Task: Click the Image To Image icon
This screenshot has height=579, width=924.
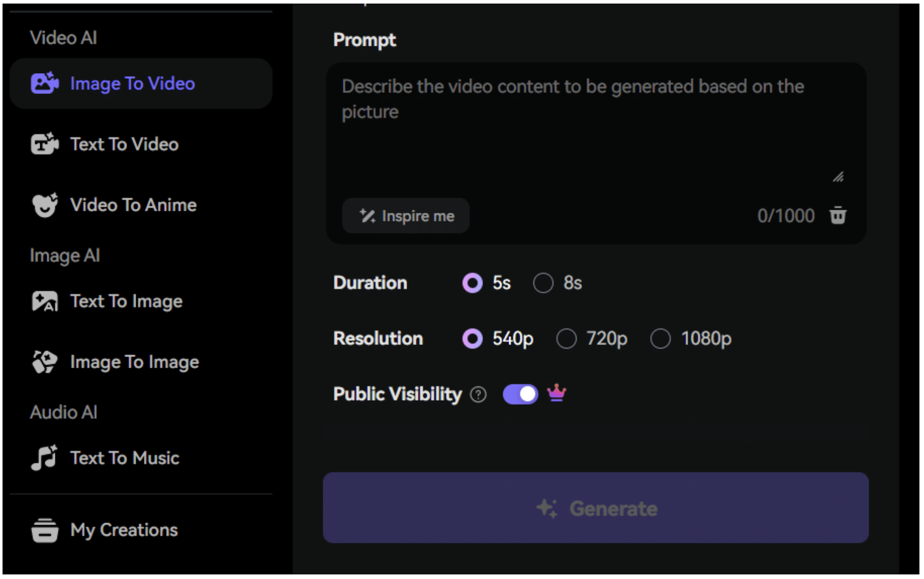Action: (x=45, y=362)
